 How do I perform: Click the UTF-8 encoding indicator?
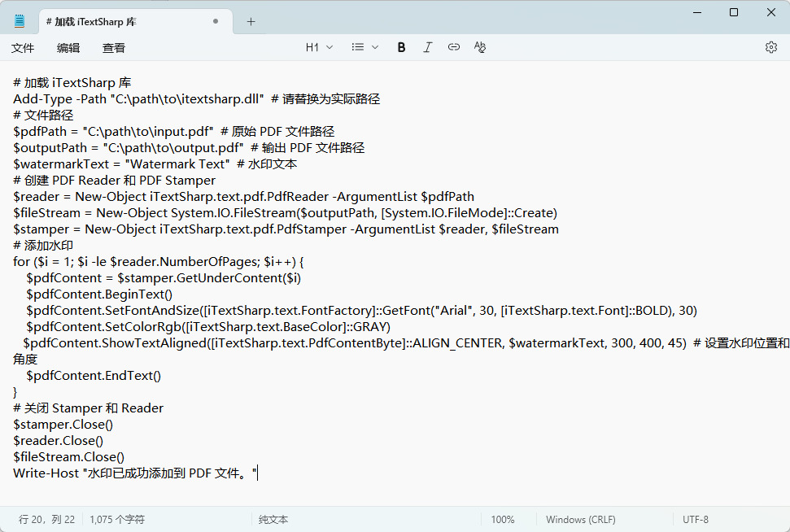pos(696,520)
